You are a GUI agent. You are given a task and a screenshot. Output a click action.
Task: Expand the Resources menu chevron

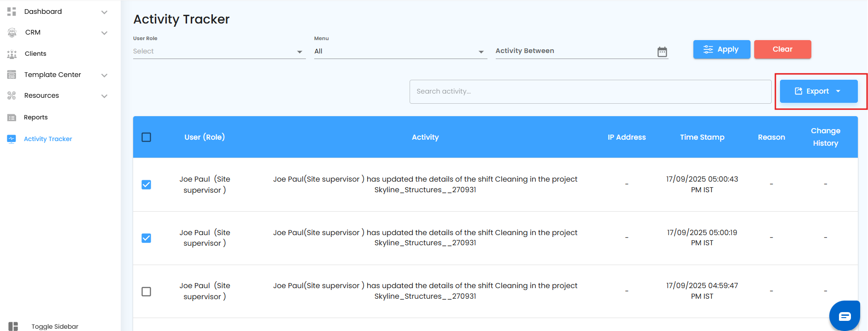pyautogui.click(x=105, y=96)
